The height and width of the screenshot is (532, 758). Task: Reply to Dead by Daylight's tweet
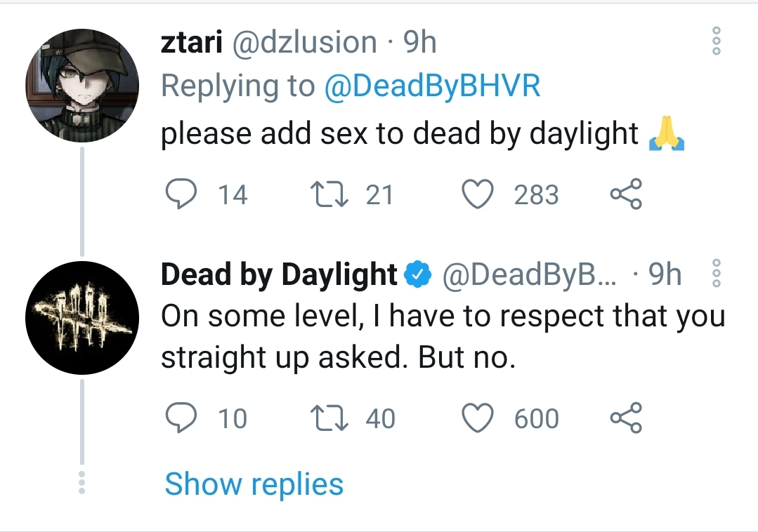[x=181, y=417]
